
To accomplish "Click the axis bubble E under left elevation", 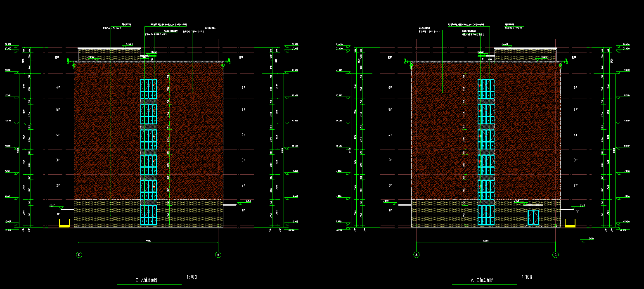I will pos(79,255).
